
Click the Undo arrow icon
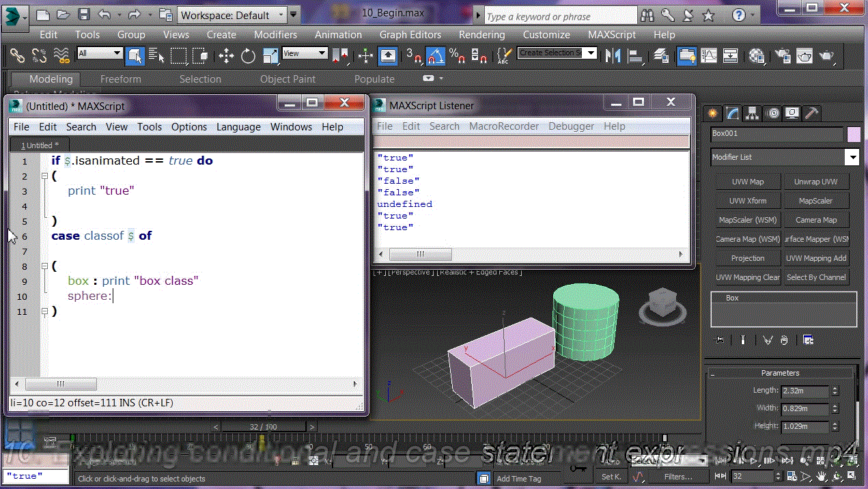coord(104,14)
